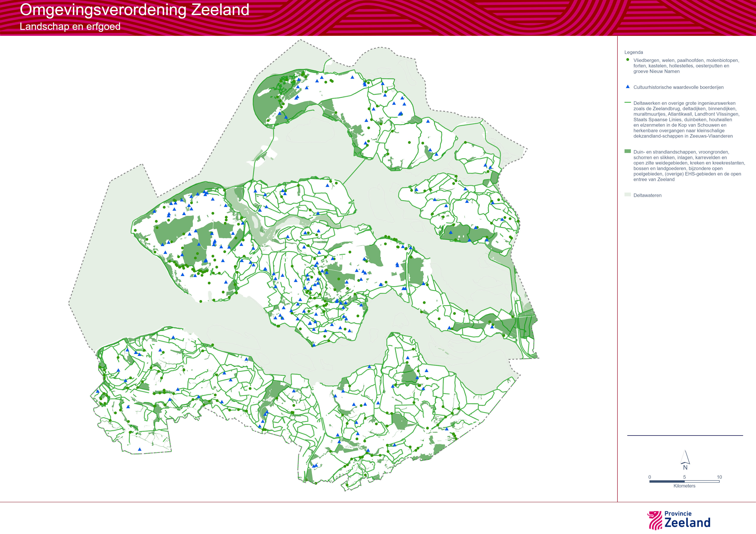Click the Zeeland wordmark in the logo
This screenshot has width=756, height=534.
pos(687,523)
